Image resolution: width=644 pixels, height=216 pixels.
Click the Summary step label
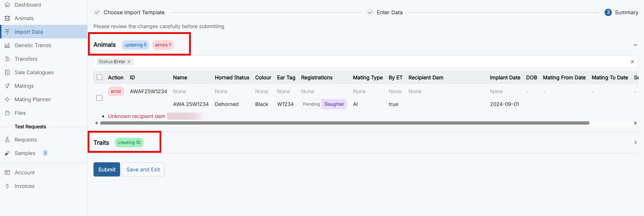pos(626,12)
